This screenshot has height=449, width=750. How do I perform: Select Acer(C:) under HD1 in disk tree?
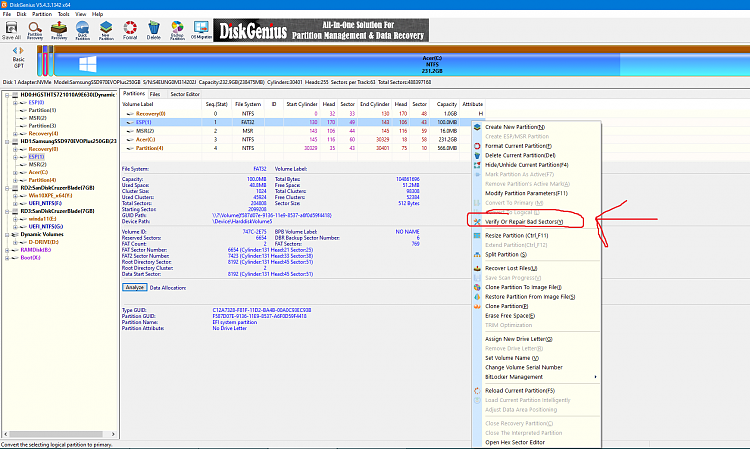click(x=38, y=172)
